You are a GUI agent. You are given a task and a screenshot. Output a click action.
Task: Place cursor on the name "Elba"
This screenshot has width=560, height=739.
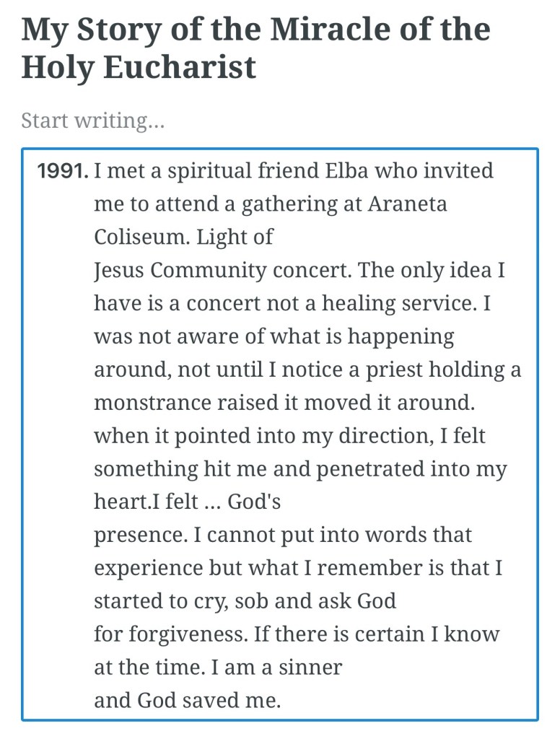tap(333, 171)
